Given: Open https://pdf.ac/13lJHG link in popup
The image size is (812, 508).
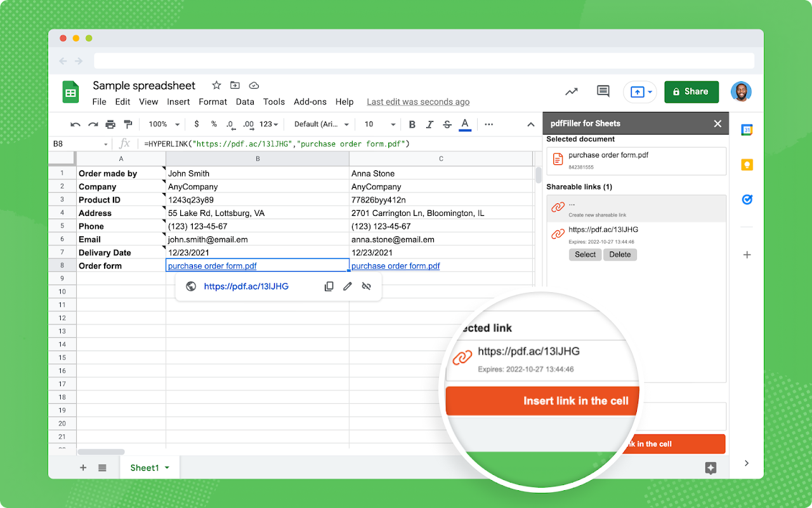Looking at the screenshot, I should pyautogui.click(x=246, y=286).
